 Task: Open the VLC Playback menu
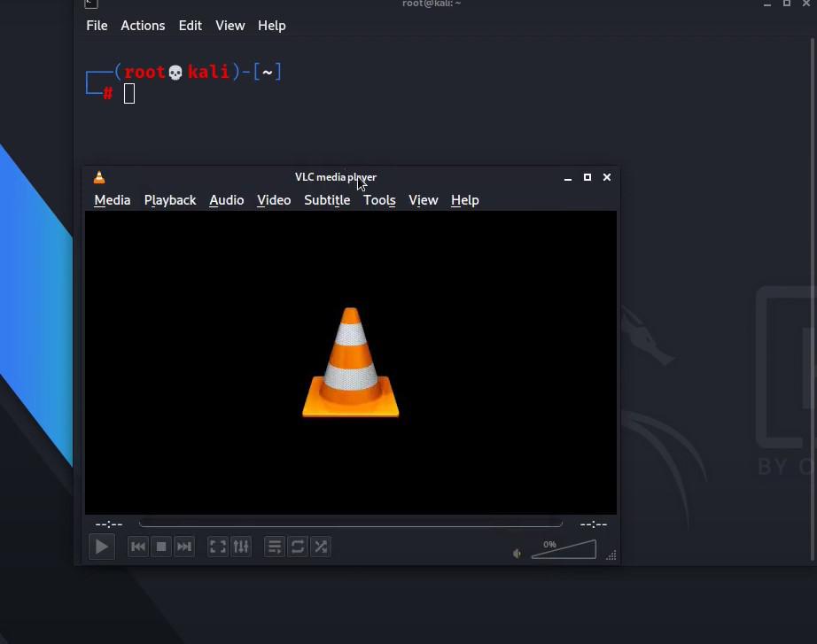[x=170, y=200]
